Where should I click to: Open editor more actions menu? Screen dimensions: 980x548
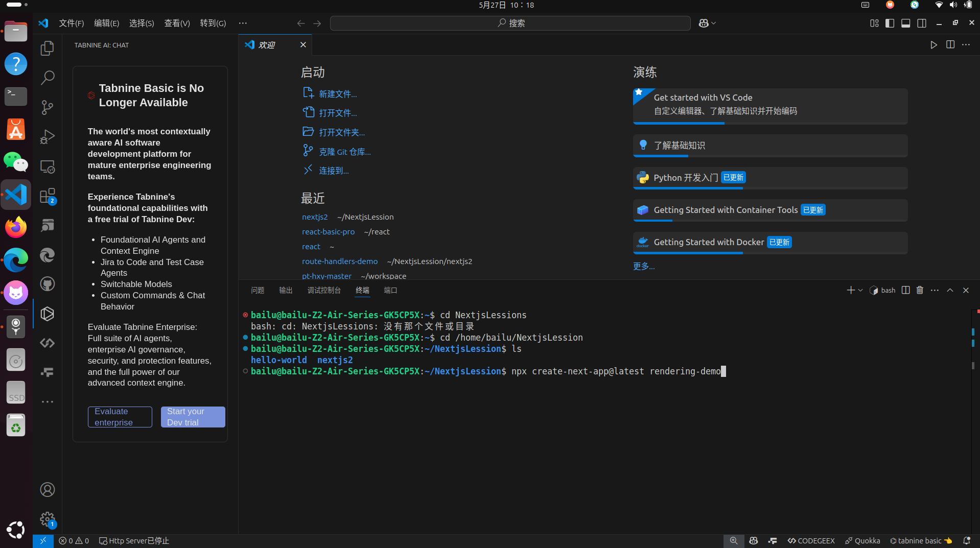click(x=966, y=45)
